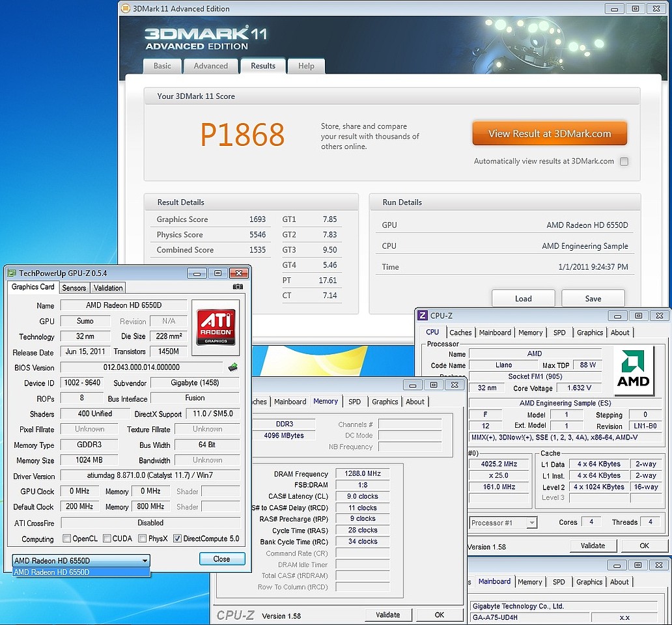Viewport: 672px width, 625px height.
Task: Click the Close button in GPU-Z
Action: pos(222,559)
